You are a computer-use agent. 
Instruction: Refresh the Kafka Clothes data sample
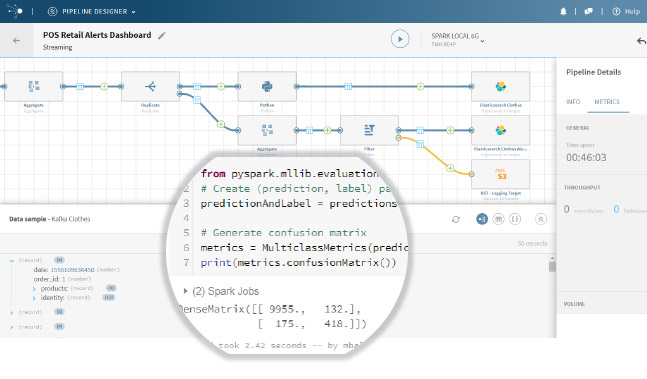(456, 219)
